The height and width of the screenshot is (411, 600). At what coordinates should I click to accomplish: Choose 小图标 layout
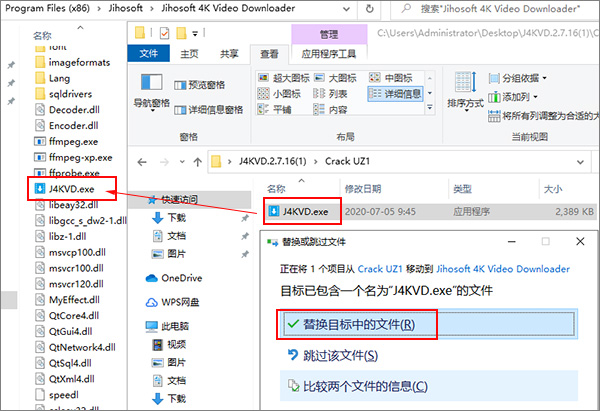click(x=279, y=94)
